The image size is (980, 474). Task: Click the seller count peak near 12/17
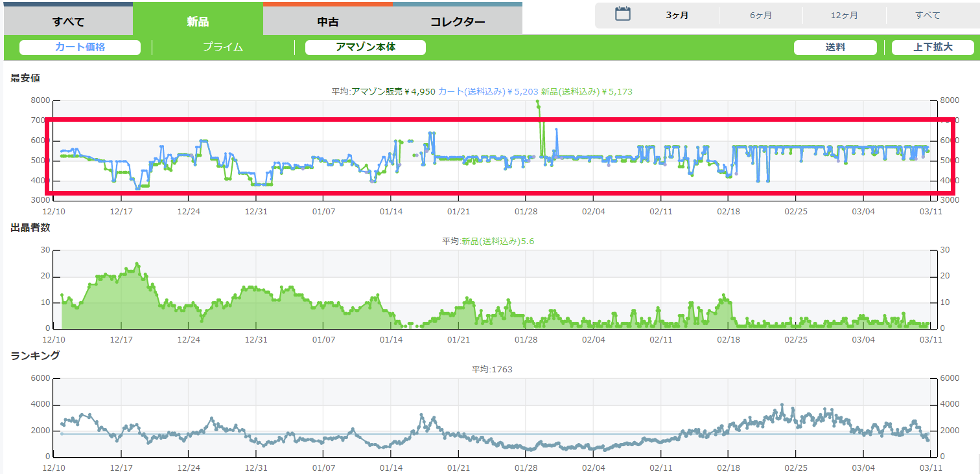coord(137,264)
